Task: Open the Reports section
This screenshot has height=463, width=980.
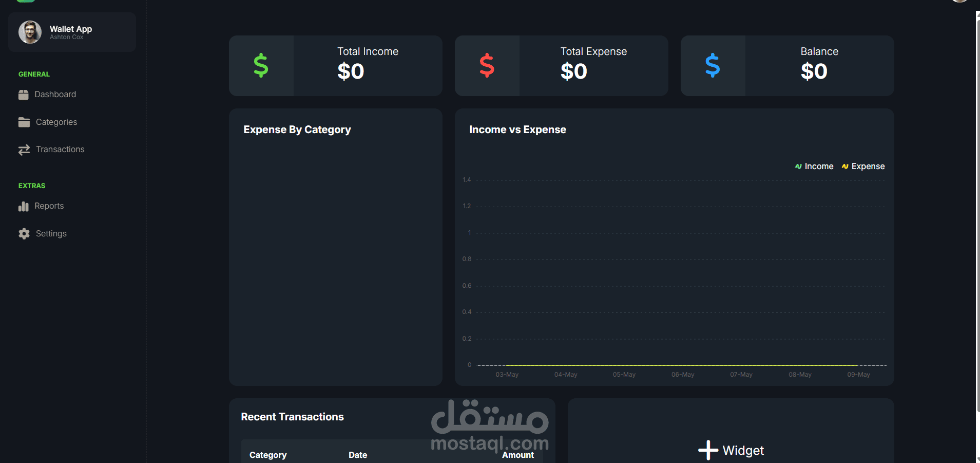Action: [49, 206]
